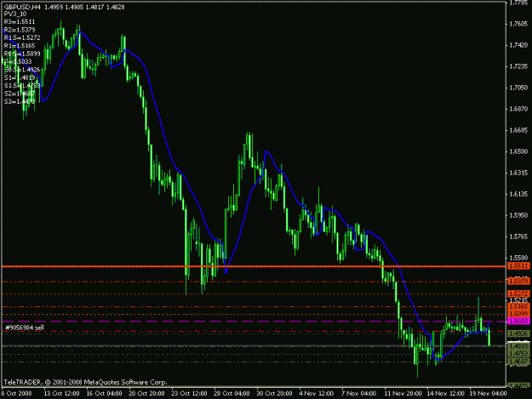532x399 pixels.
Task: Click the 28 Oct 04:00 time label
Action: click(232, 393)
